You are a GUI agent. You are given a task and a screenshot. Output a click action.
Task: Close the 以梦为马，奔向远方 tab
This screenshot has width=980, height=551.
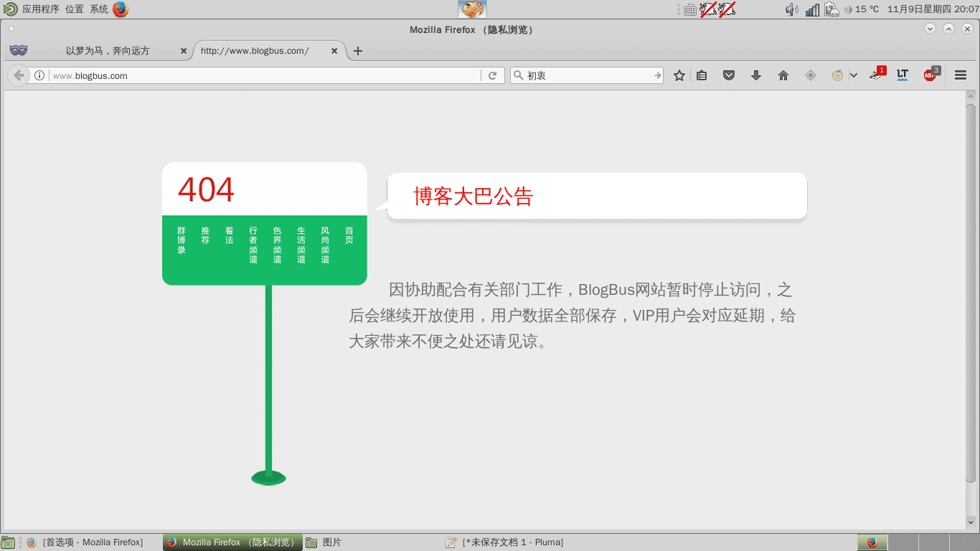184,51
